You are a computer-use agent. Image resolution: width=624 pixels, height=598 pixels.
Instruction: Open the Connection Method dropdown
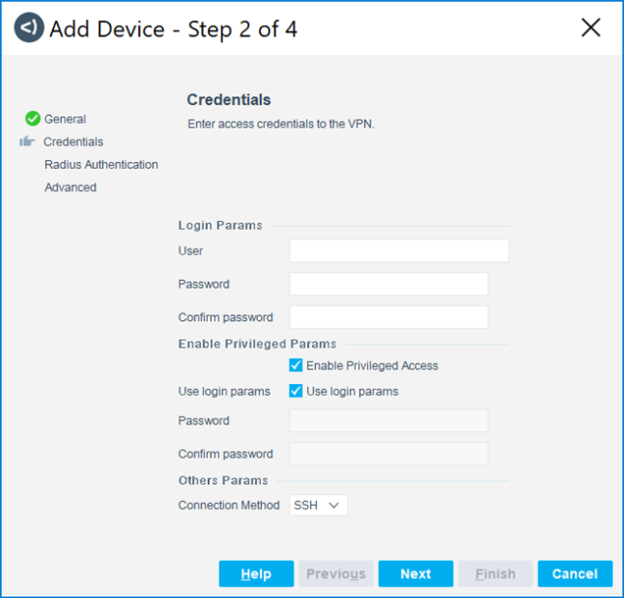318,505
